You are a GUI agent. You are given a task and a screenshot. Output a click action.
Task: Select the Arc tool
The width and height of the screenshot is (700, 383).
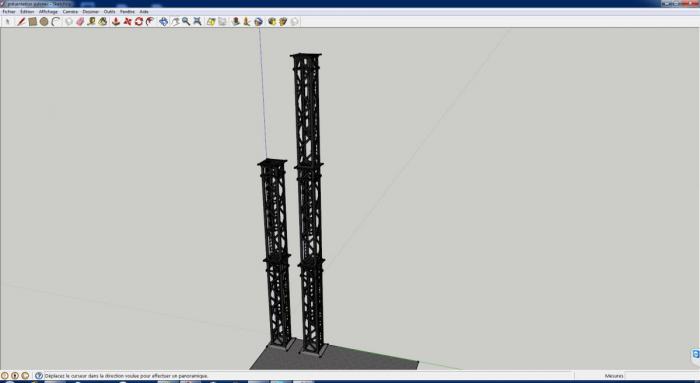coord(55,21)
